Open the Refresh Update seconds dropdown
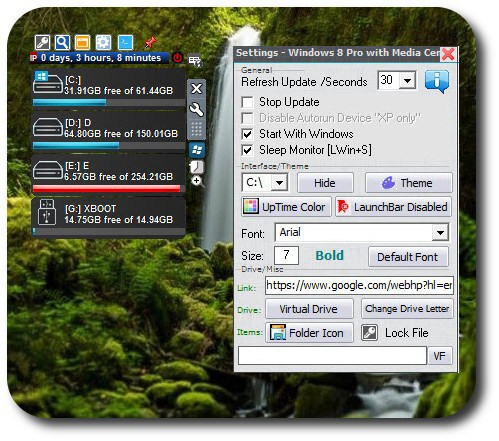The width and height of the screenshot is (499, 441). coord(407,81)
